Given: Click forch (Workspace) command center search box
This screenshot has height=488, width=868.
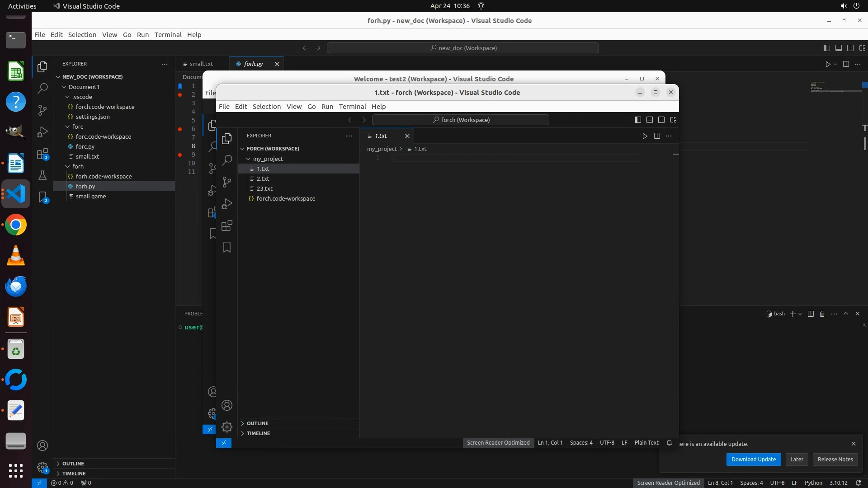Looking at the screenshot, I should pyautogui.click(x=460, y=120).
